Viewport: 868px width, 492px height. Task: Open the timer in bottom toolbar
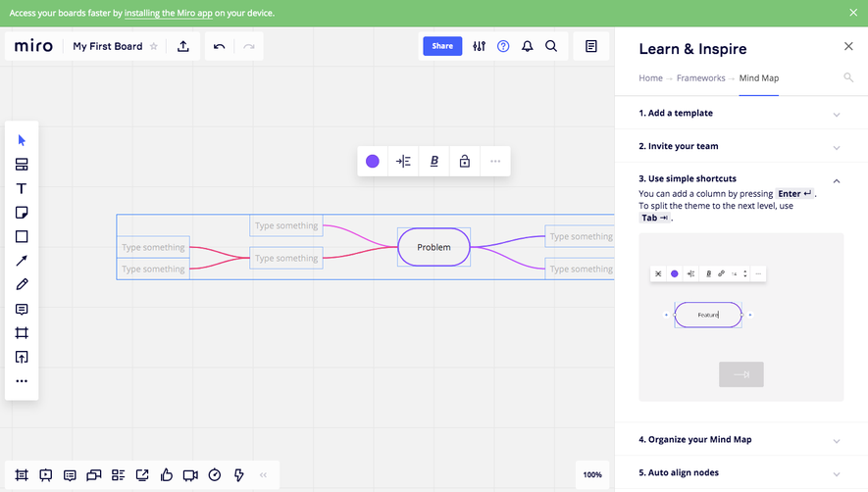[x=215, y=474]
